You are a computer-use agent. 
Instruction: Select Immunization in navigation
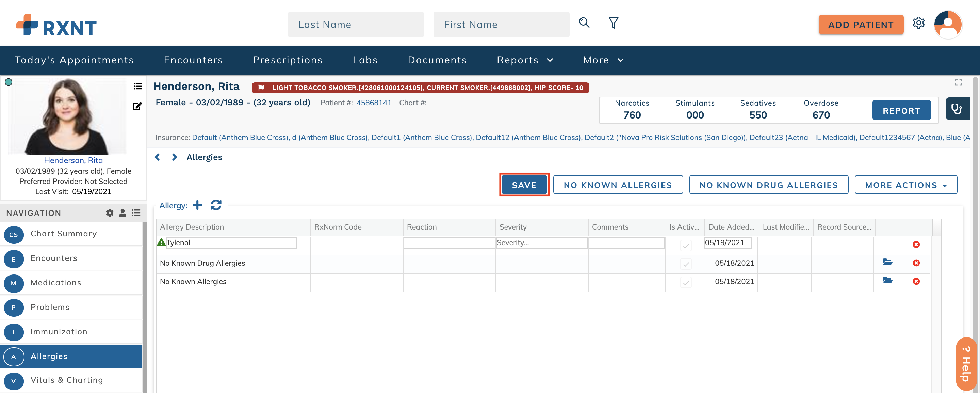[71, 332]
